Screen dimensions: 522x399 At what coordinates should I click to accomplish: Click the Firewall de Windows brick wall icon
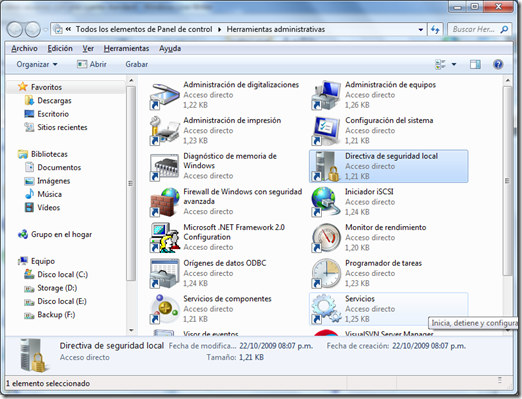(x=165, y=203)
